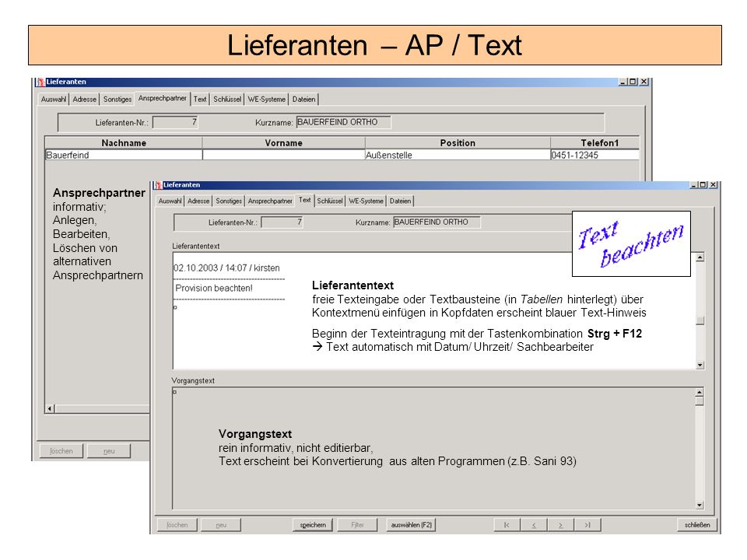Click the speichern button
The image size is (747, 560).
coord(313,525)
